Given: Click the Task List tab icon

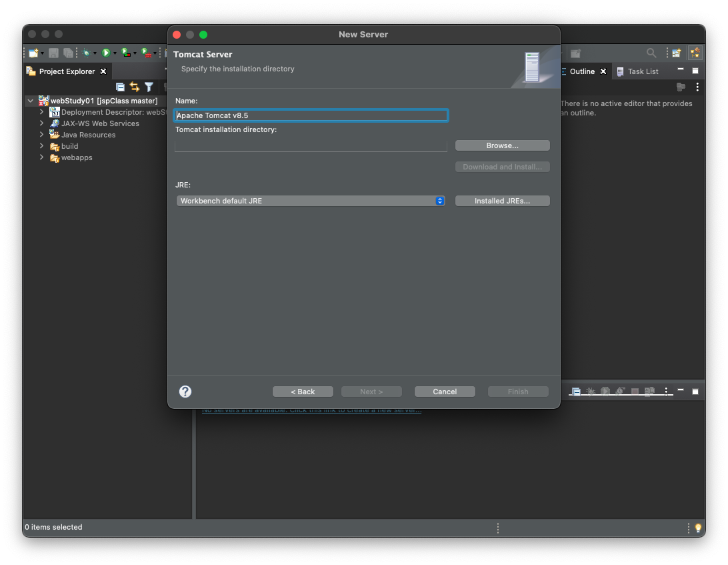Looking at the screenshot, I should click(620, 71).
